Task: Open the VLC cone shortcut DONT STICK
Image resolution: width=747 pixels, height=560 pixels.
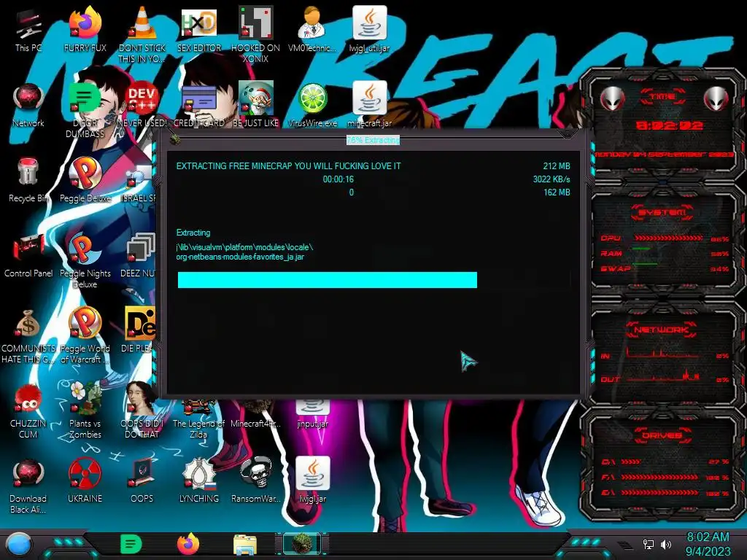Action: (142, 34)
